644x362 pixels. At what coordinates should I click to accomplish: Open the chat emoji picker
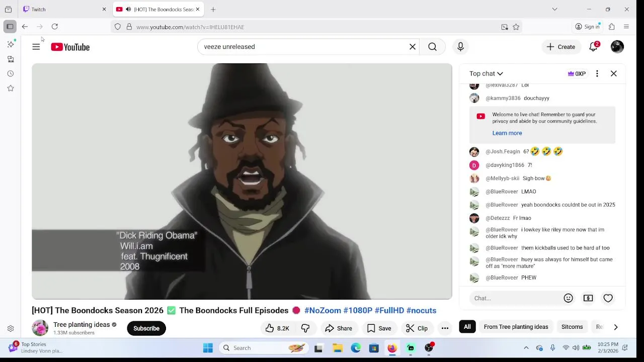[569, 298]
